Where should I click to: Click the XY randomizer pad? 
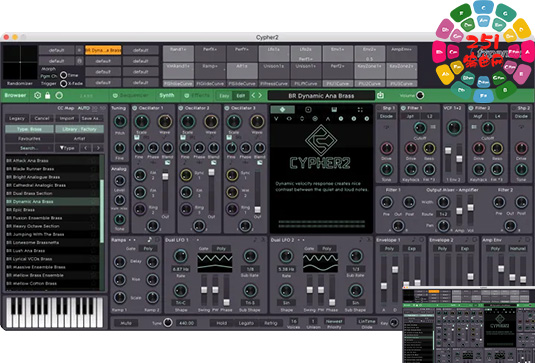[20, 62]
